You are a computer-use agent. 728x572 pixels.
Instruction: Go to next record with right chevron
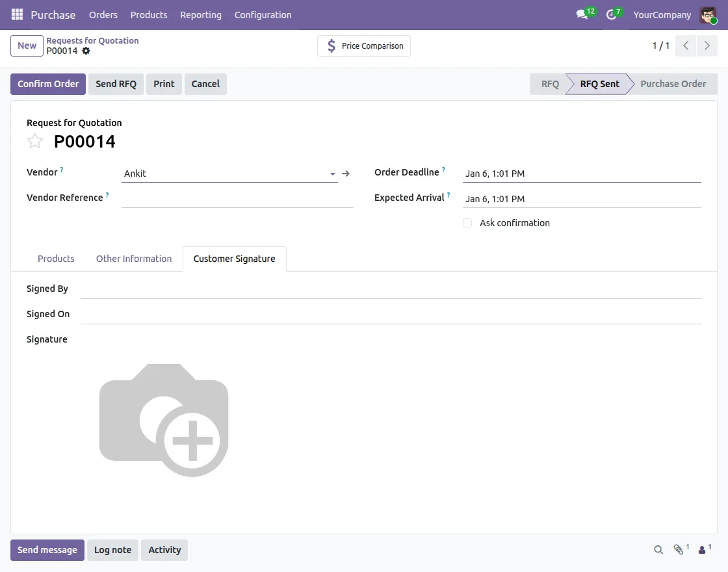[x=707, y=46]
